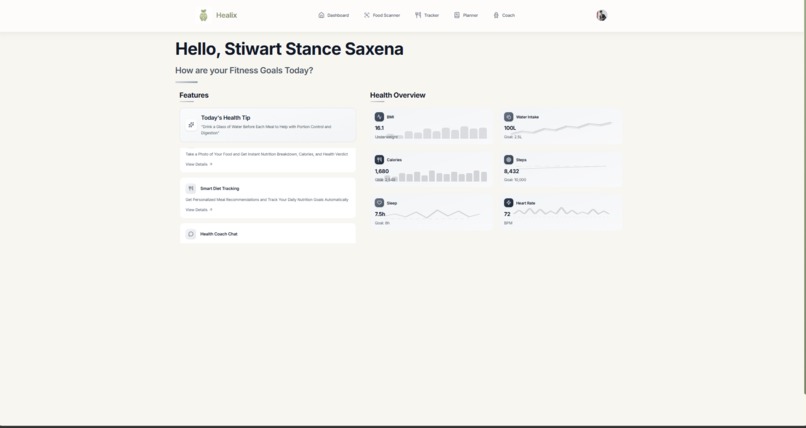Click the Water Intake value 100L
The height and width of the screenshot is (428, 806).
510,128
